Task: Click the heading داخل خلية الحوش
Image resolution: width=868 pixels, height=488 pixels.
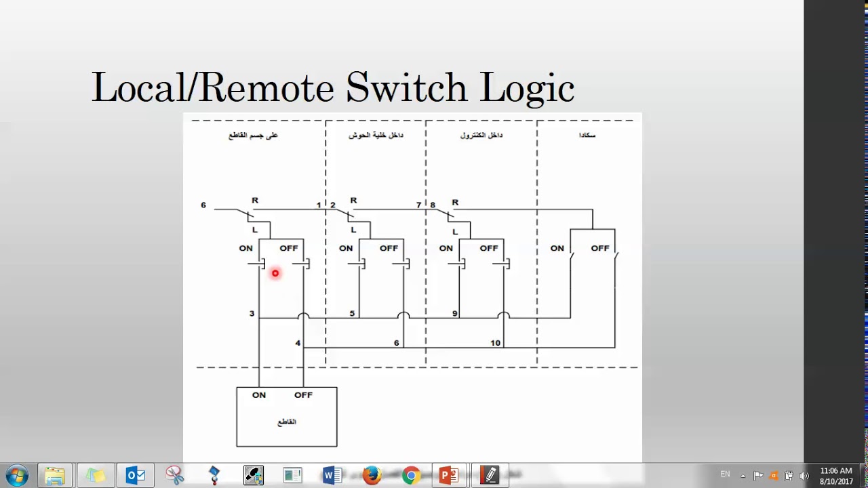Action: pos(376,136)
